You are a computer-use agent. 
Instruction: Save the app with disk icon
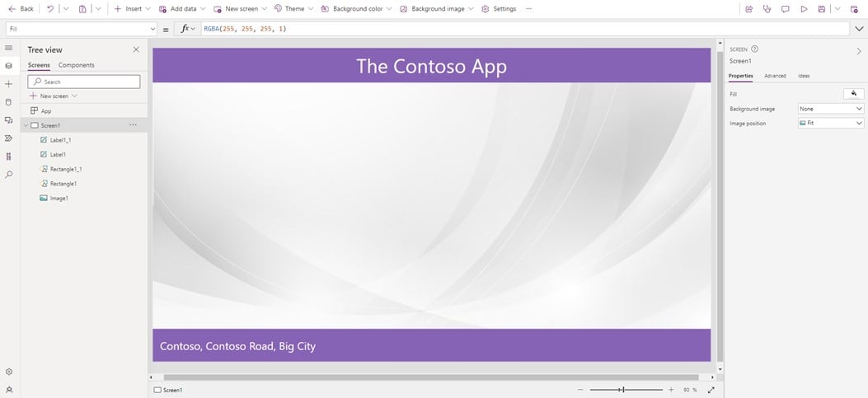[x=822, y=9]
